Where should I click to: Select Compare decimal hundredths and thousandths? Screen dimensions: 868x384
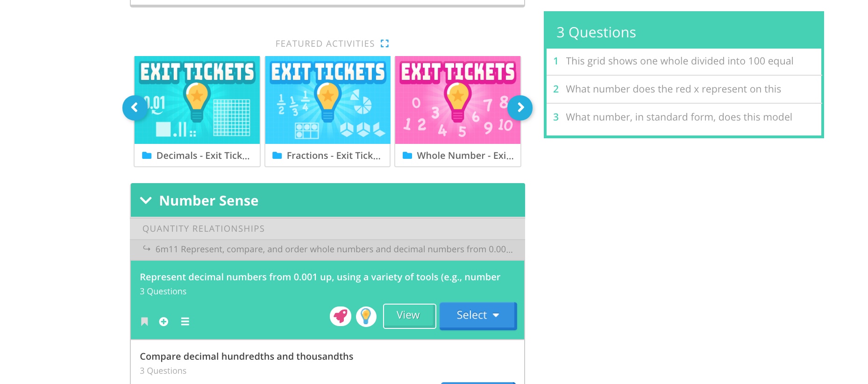pyautogui.click(x=247, y=356)
